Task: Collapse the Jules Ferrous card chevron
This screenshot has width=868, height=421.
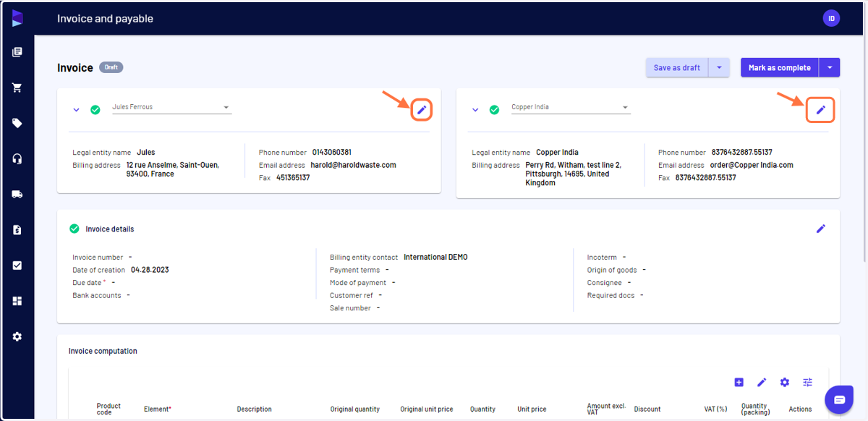Action: coord(76,110)
